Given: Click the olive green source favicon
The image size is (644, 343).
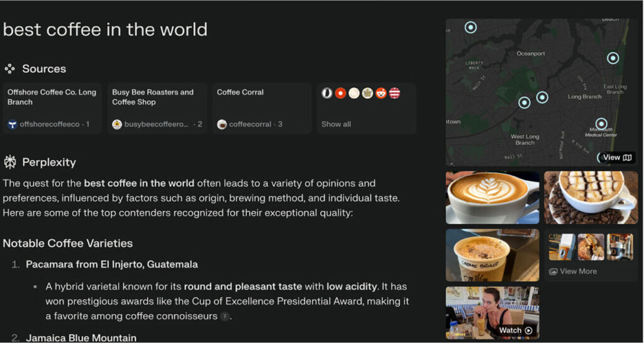Looking at the screenshot, I should pyautogui.click(x=367, y=93).
